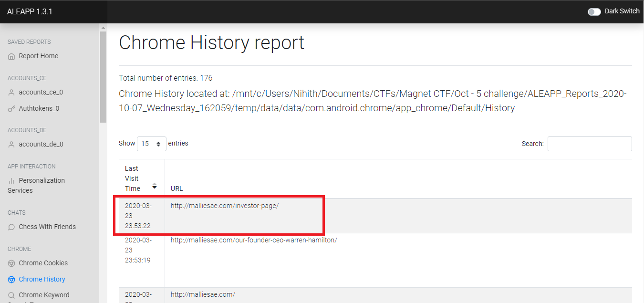This screenshot has width=644, height=303.
Task: Select the malliesae.com investor-page row
Action: [x=224, y=206]
